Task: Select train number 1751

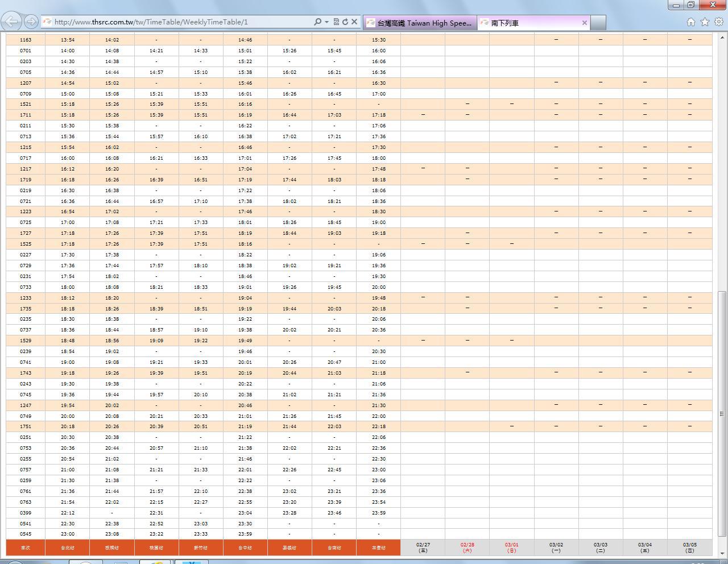Action: click(26, 426)
